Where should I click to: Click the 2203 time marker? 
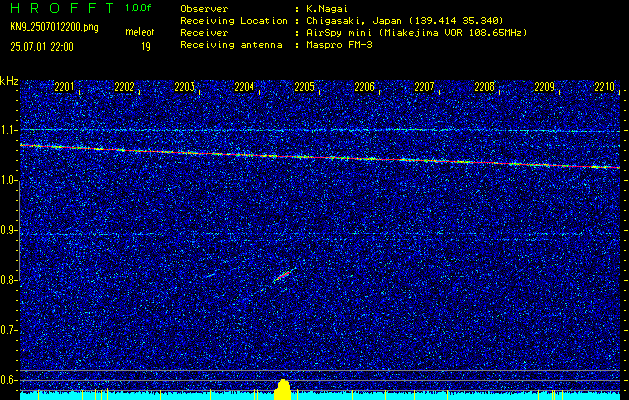coord(185,87)
